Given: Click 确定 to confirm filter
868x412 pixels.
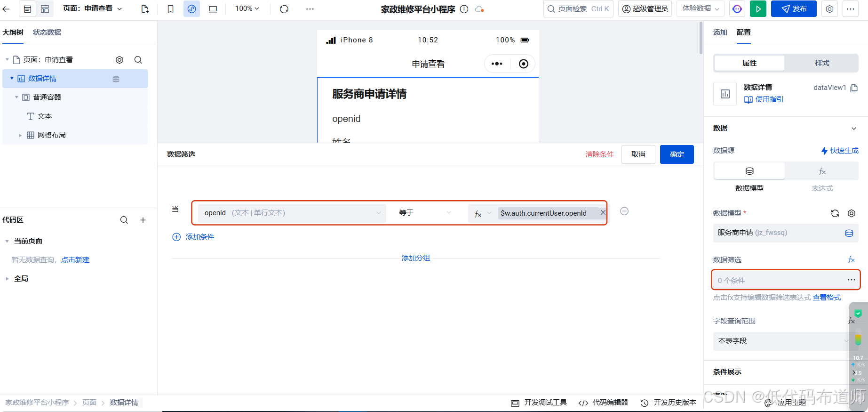Looking at the screenshot, I should pos(677,154).
